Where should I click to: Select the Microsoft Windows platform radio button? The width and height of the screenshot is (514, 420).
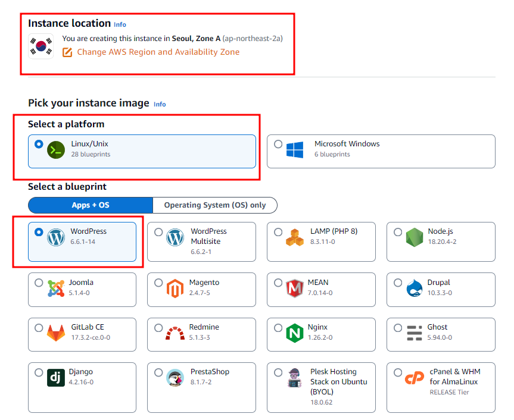tap(278, 144)
